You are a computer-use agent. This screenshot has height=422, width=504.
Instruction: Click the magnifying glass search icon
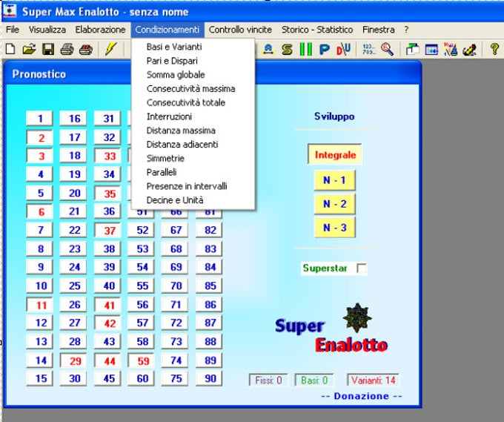[x=388, y=49]
